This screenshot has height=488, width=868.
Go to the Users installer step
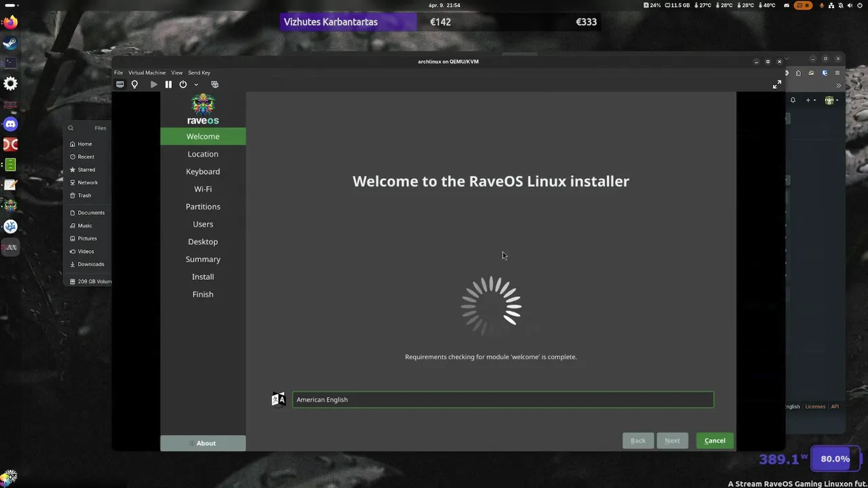(203, 224)
